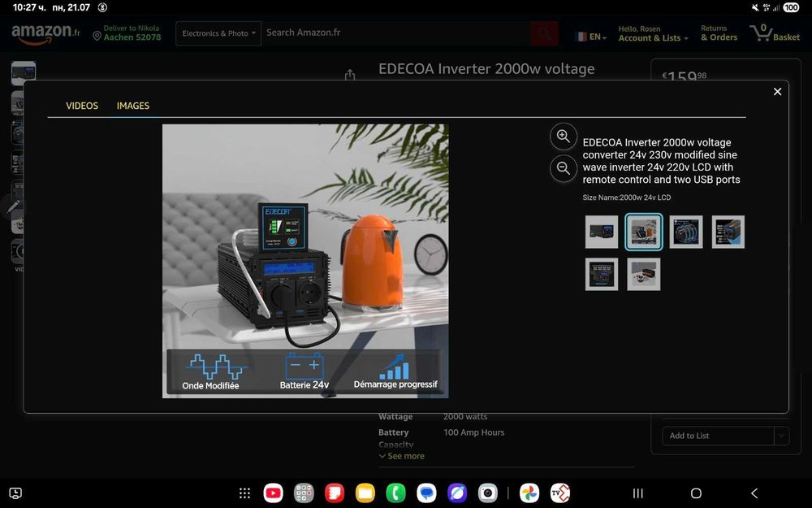Open the Basket cart icon

pyautogui.click(x=775, y=33)
